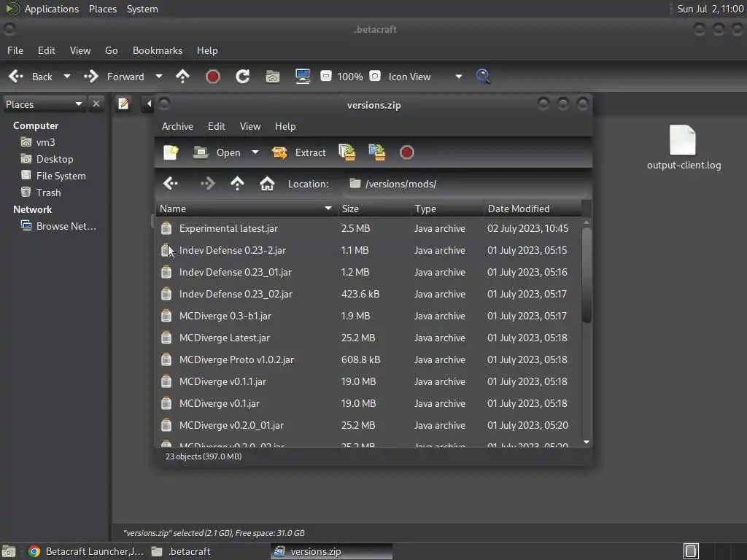Select MCDiverge Latest.jar
Screen dimensions: 747x560
368,338
